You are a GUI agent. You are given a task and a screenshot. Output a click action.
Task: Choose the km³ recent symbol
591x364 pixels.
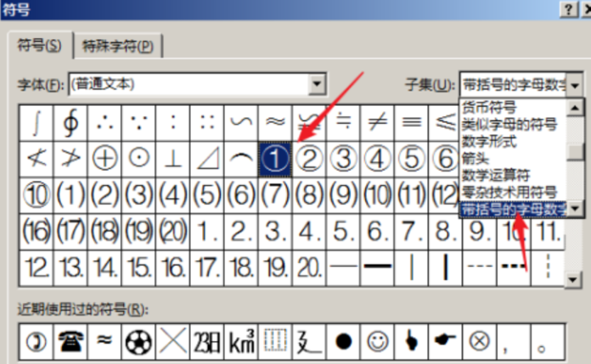point(240,341)
